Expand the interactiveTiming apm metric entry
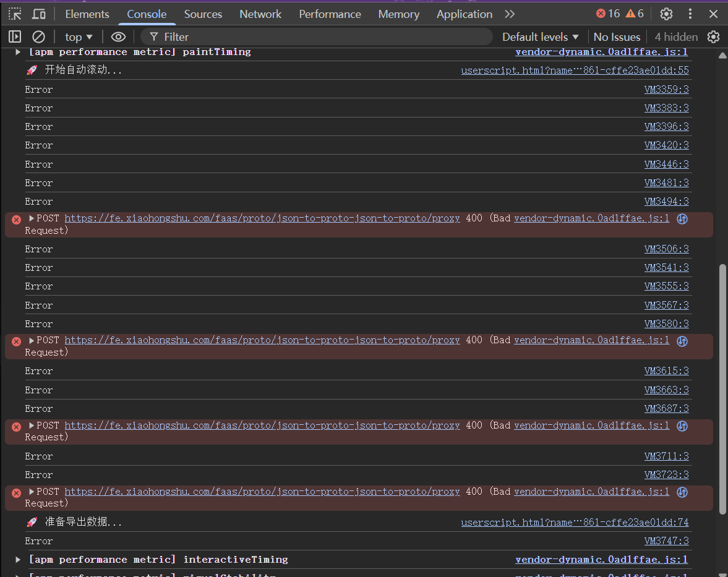This screenshot has height=577, width=728. (x=18, y=559)
